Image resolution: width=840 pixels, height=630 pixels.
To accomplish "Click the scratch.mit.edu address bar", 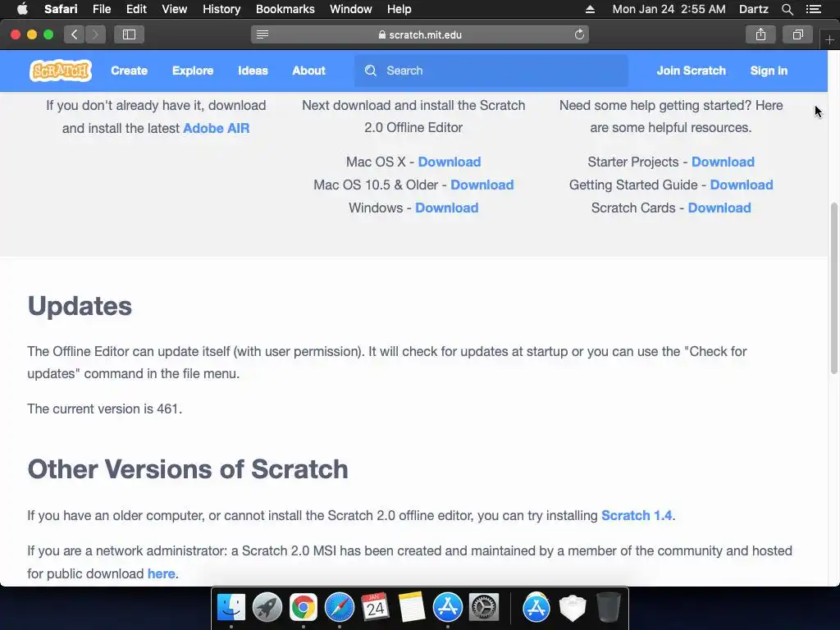I will (420, 34).
